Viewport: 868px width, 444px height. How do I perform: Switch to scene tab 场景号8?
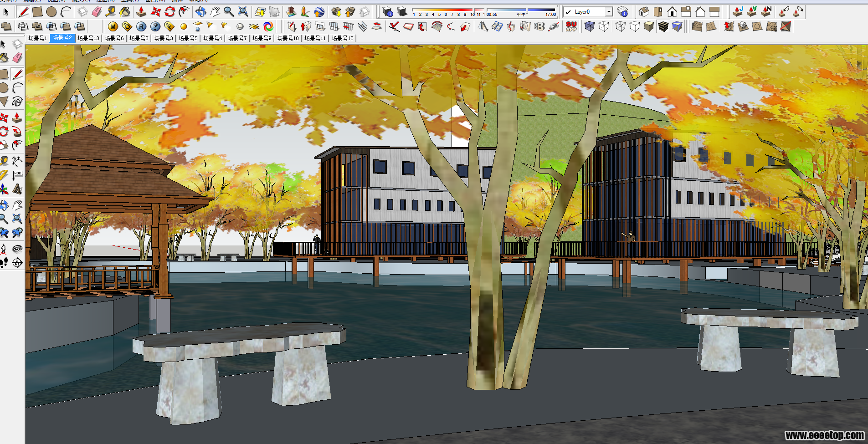[139, 38]
